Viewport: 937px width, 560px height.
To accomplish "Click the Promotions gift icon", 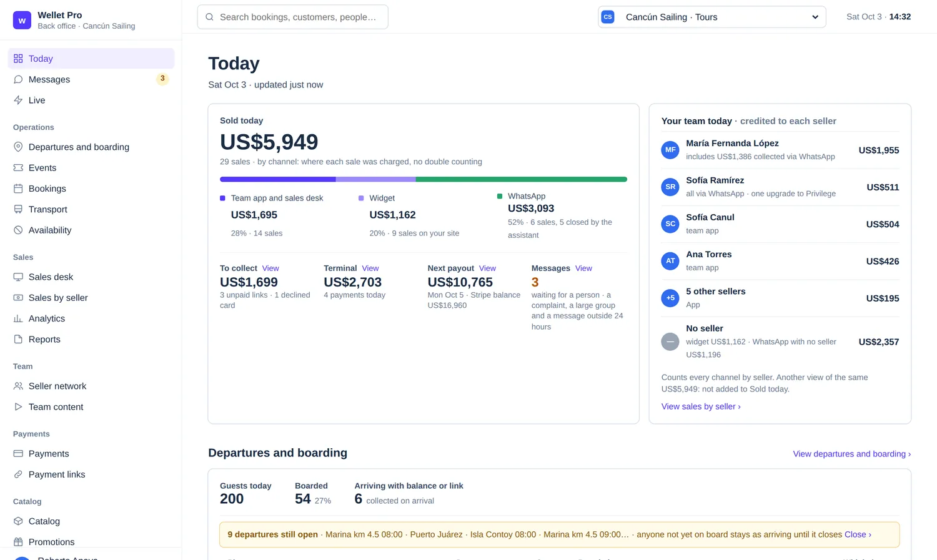I will (x=18, y=542).
